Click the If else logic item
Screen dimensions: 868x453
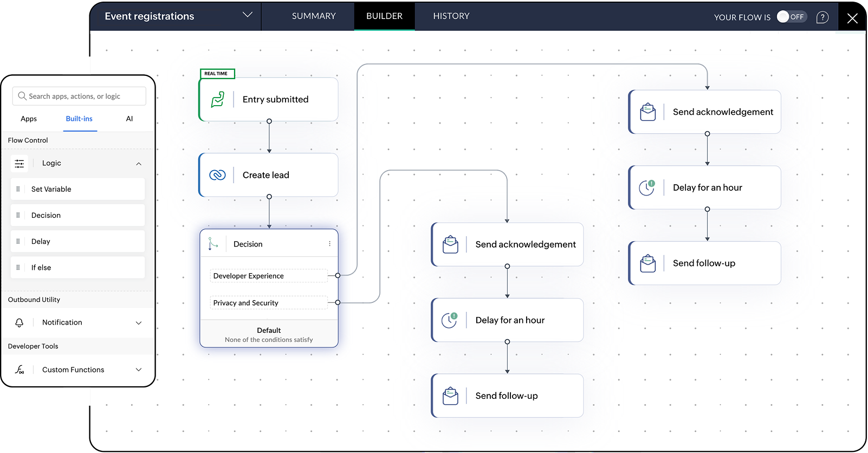[x=78, y=267]
